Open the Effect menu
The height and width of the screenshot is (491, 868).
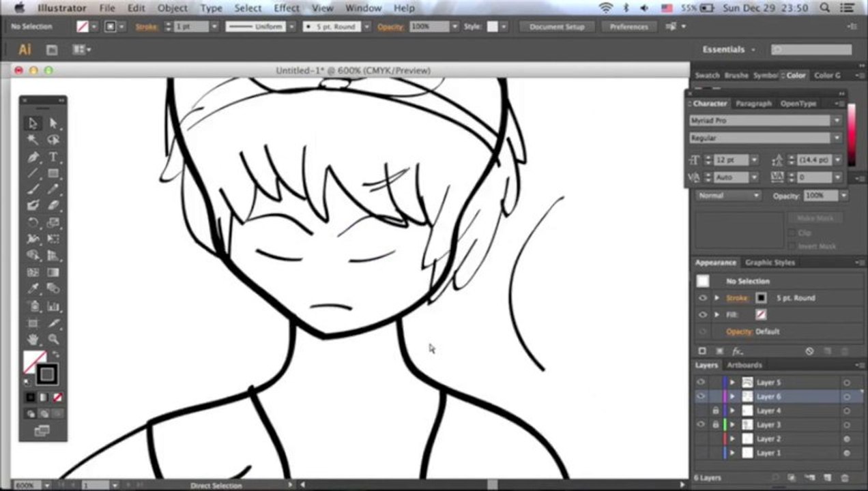point(287,8)
